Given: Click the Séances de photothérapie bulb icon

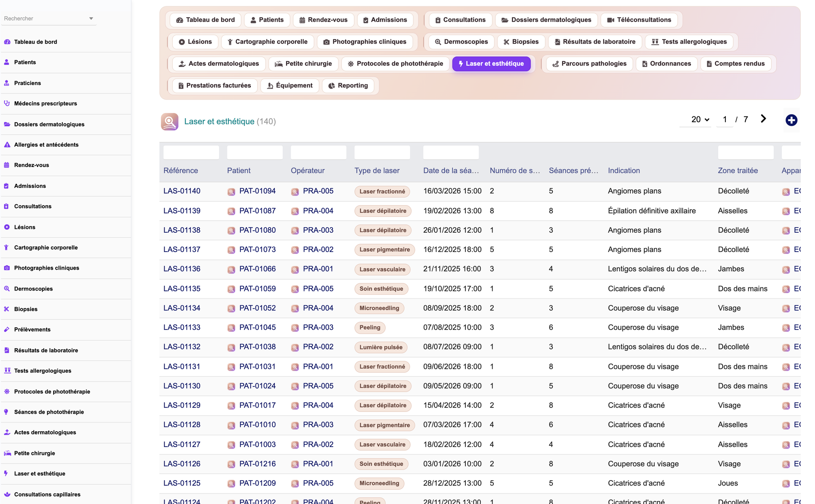Looking at the screenshot, I should coord(7,412).
